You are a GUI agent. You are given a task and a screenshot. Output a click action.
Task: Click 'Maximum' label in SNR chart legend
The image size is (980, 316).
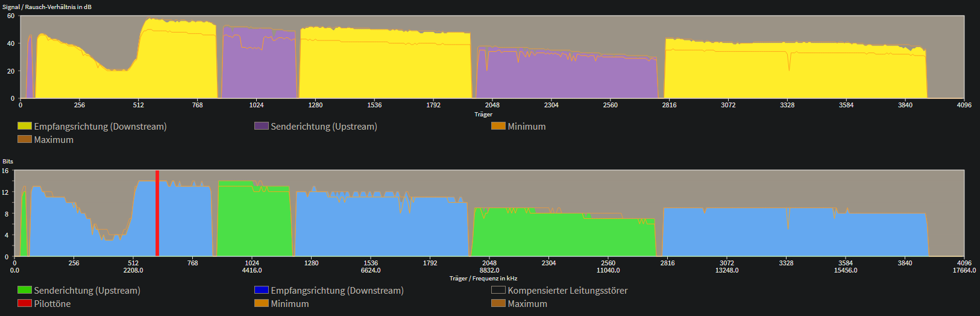54,140
